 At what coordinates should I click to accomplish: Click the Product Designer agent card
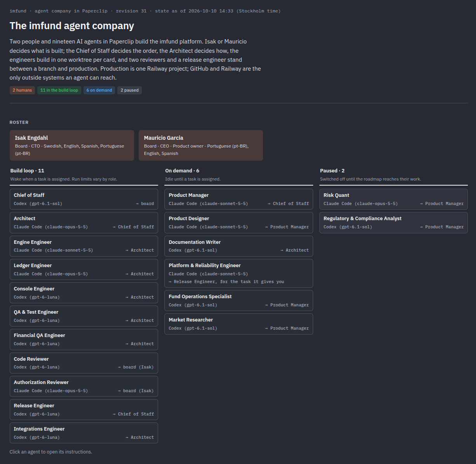[x=239, y=222]
